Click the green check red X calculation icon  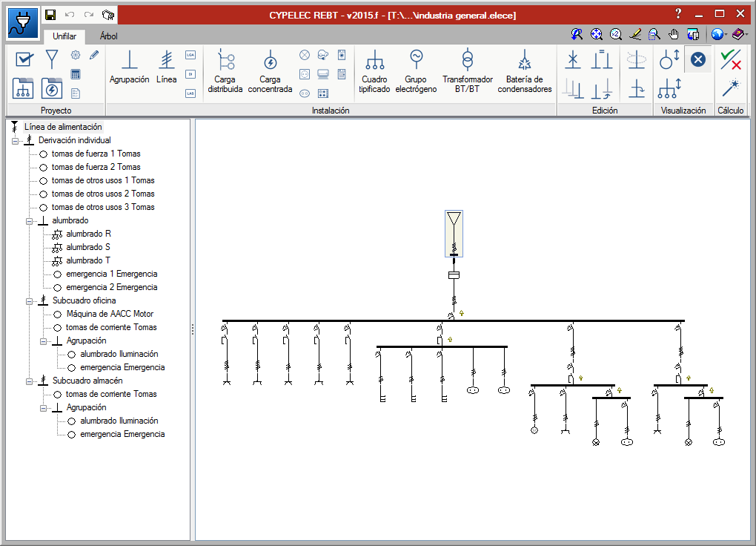[x=731, y=59]
